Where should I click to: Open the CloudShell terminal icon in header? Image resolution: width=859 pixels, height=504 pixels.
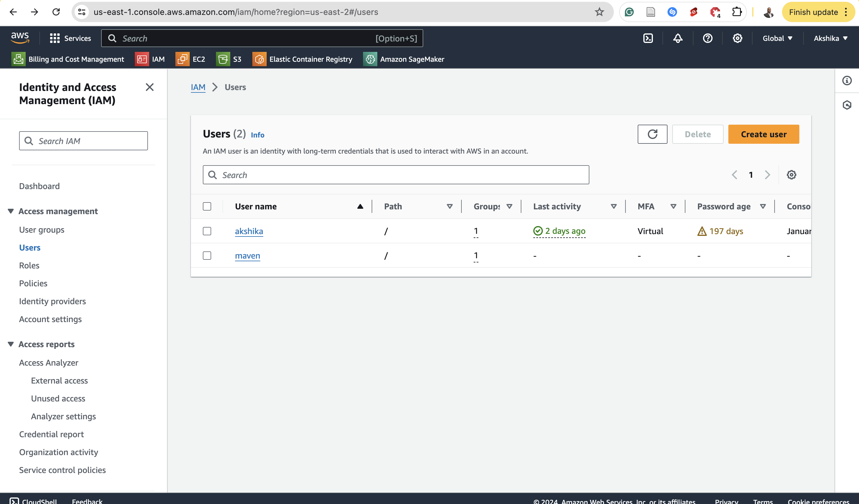click(648, 38)
